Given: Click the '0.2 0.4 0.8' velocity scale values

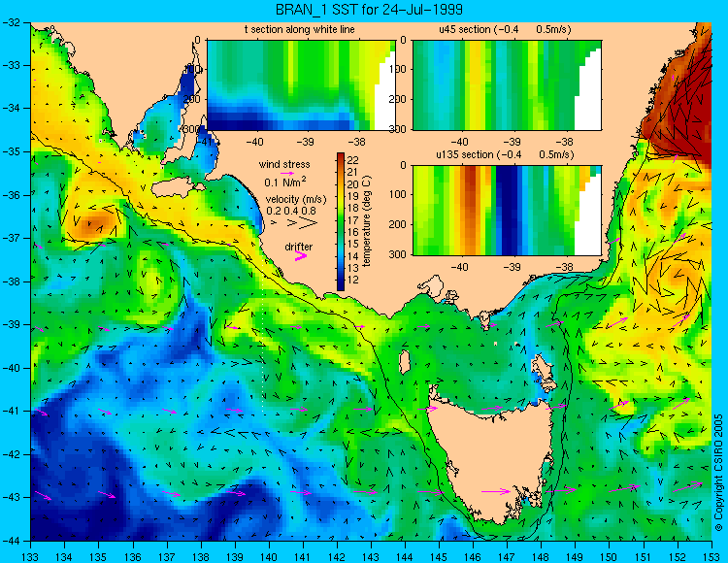Looking at the screenshot, I should [x=291, y=211].
